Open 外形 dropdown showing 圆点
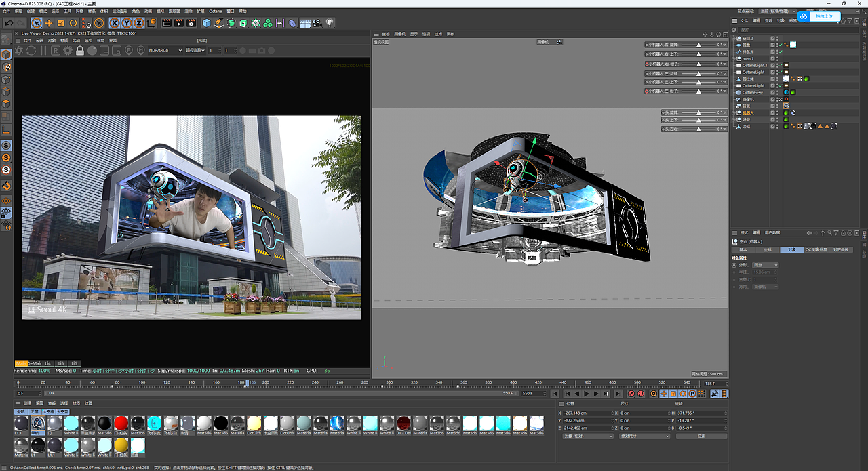 766,265
